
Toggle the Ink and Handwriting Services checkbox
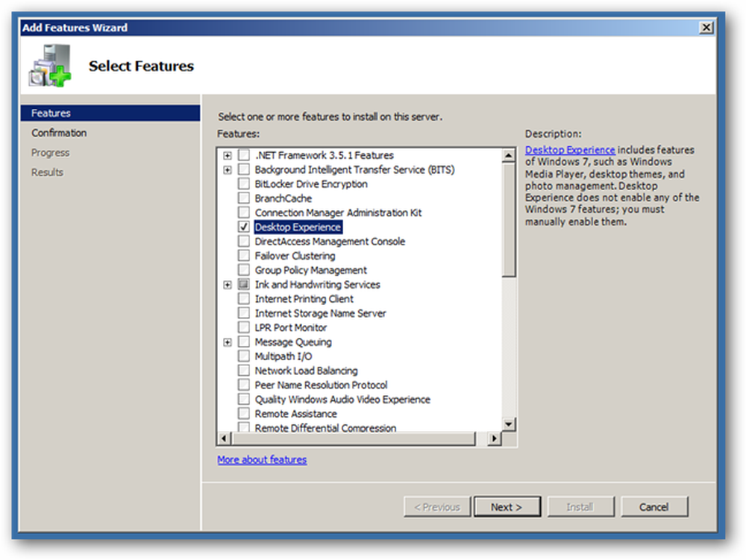(244, 284)
